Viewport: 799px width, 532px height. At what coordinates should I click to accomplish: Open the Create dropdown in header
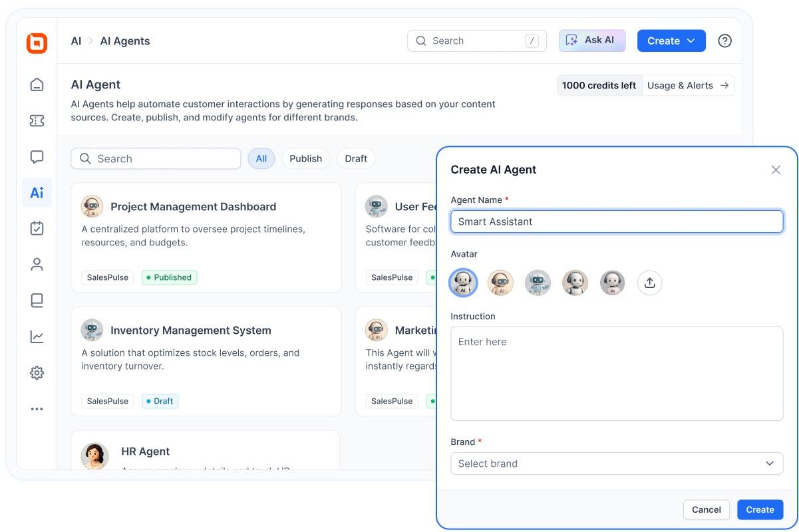pyautogui.click(x=671, y=41)
